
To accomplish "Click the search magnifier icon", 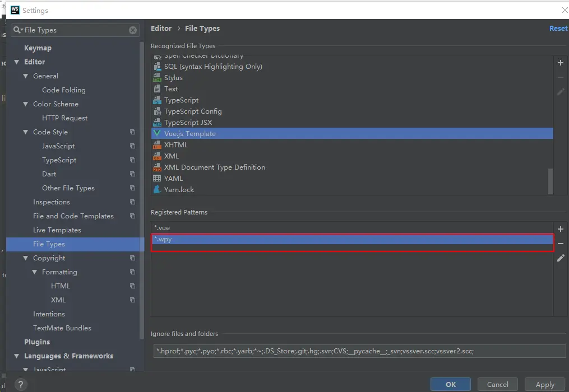I will pyautogui.click(x=17, y=30).
